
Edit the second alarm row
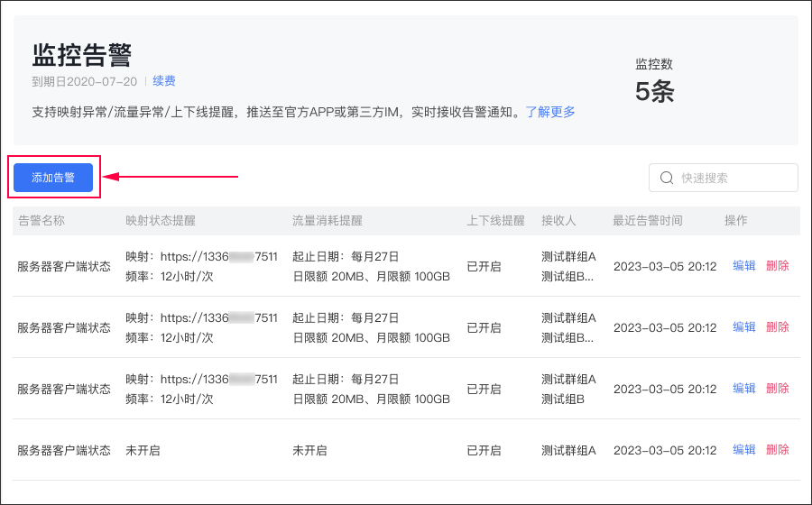[x=743, y=326]
